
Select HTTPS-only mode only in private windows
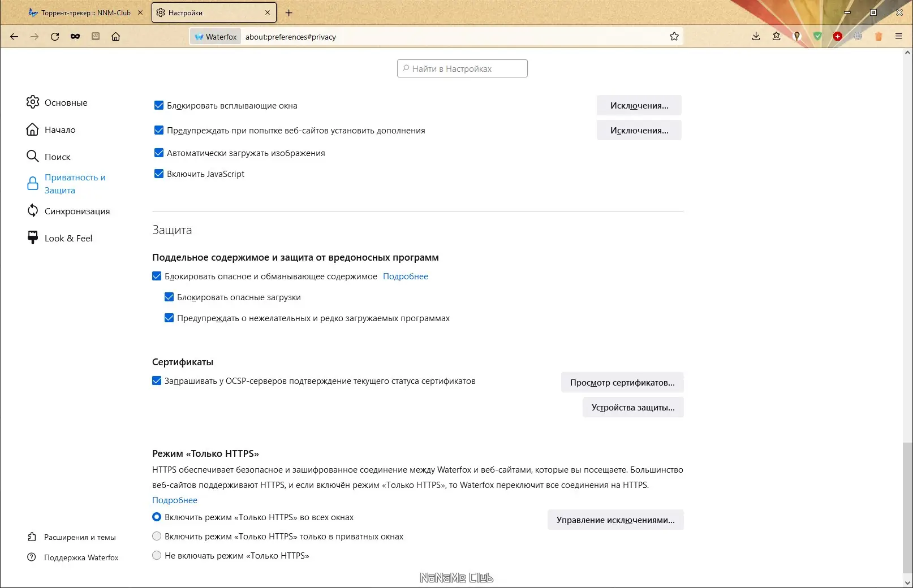click(157, 536)
